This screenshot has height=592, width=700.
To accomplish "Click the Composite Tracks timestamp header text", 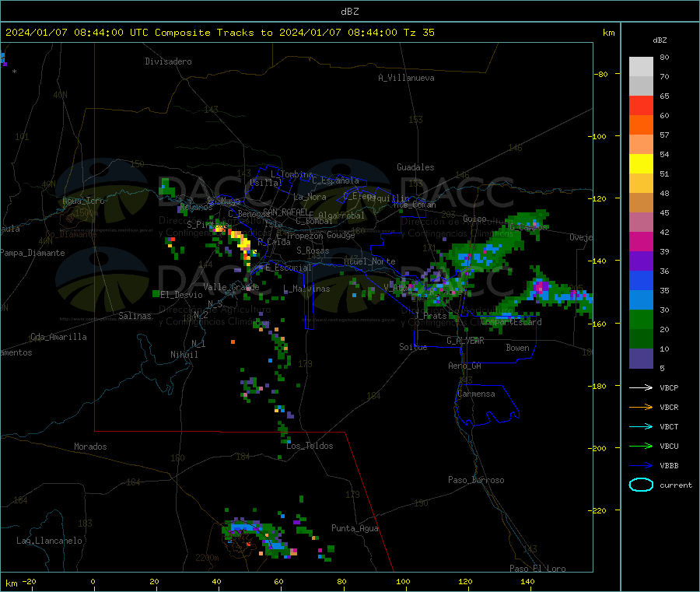I will (x=220, y=33).
